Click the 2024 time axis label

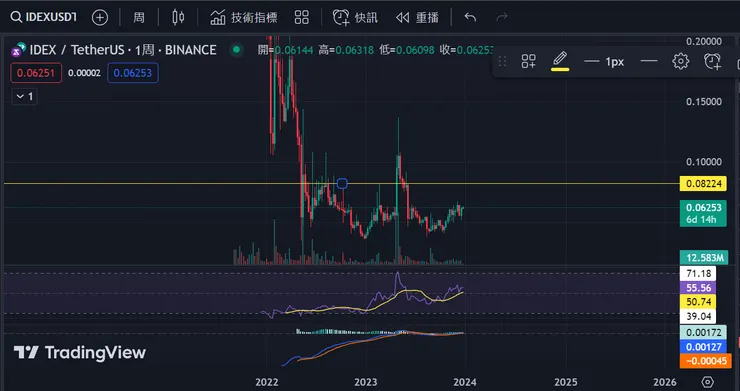click(465, 382)
